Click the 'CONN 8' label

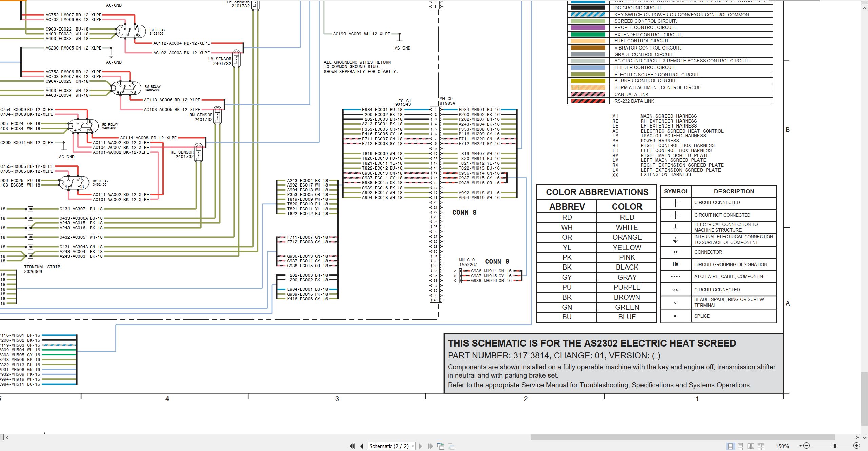[465, 213]
